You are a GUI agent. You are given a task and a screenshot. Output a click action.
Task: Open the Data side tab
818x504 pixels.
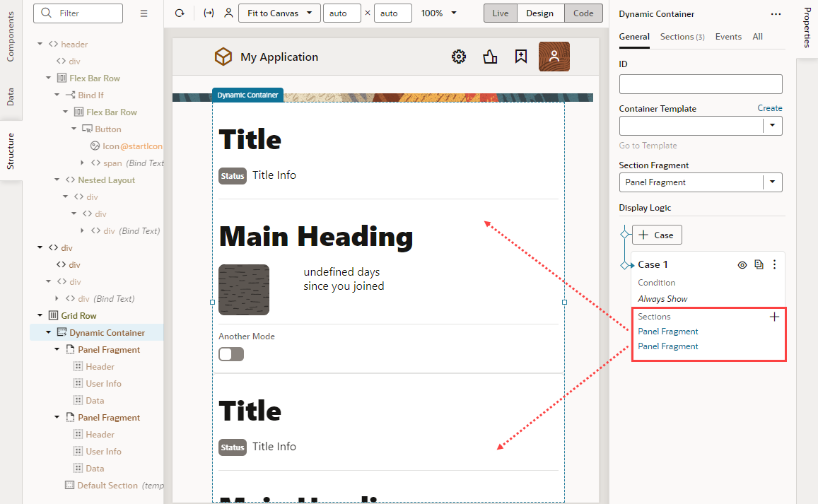11,97
